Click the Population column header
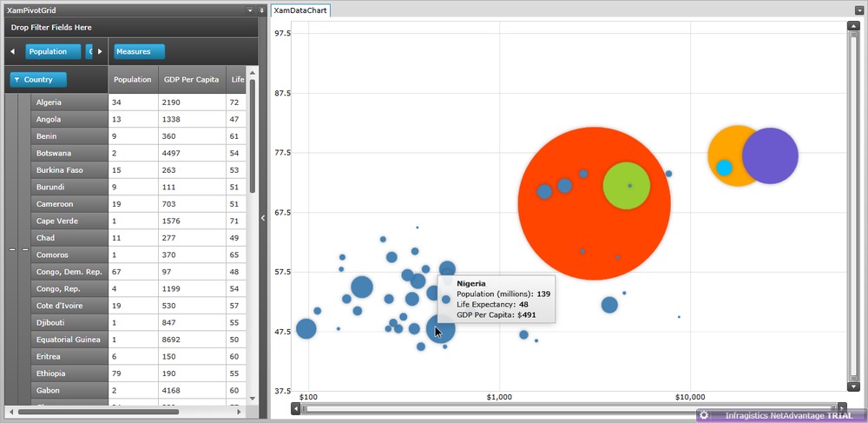868x423 pixels. pos(133,80)
